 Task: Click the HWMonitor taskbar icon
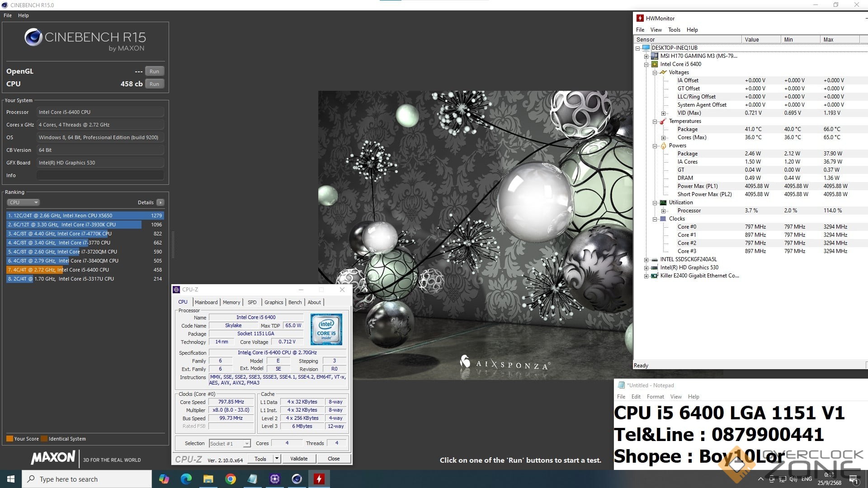point(319,479)
